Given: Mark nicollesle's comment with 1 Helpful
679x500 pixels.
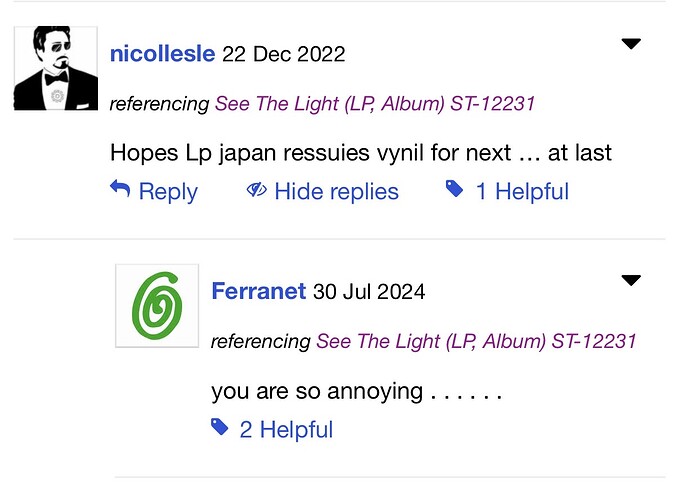Looking at the screenshot, I should (x=522, y=191).
